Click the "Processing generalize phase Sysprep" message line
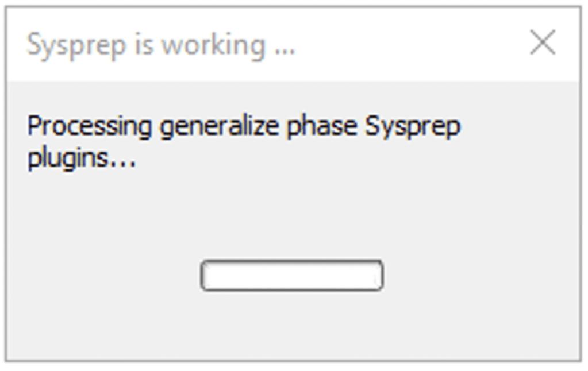The image size is (588, 371). pyautogui.click(x=244, y=126)
